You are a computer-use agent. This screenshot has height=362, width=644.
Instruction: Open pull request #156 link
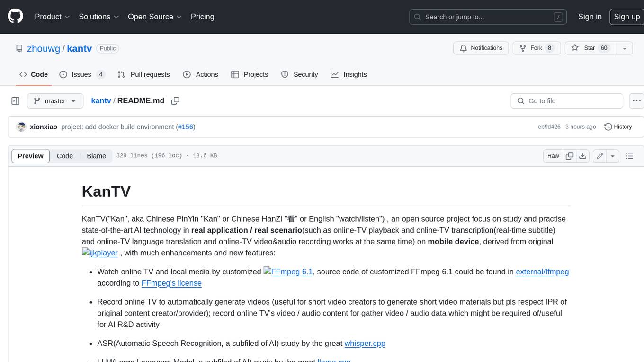186,127
